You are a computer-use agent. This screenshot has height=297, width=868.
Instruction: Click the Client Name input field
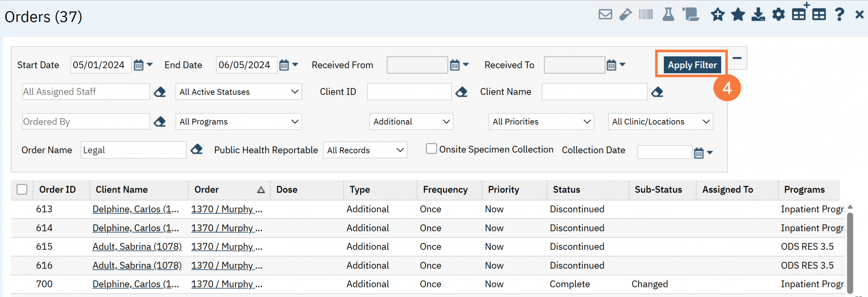tap(594, 92)
